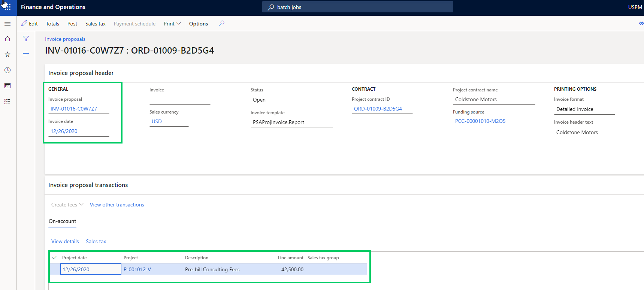Open project contract ORD-01009-B2D5G4 link
The image size is (644, 290).
378,109
